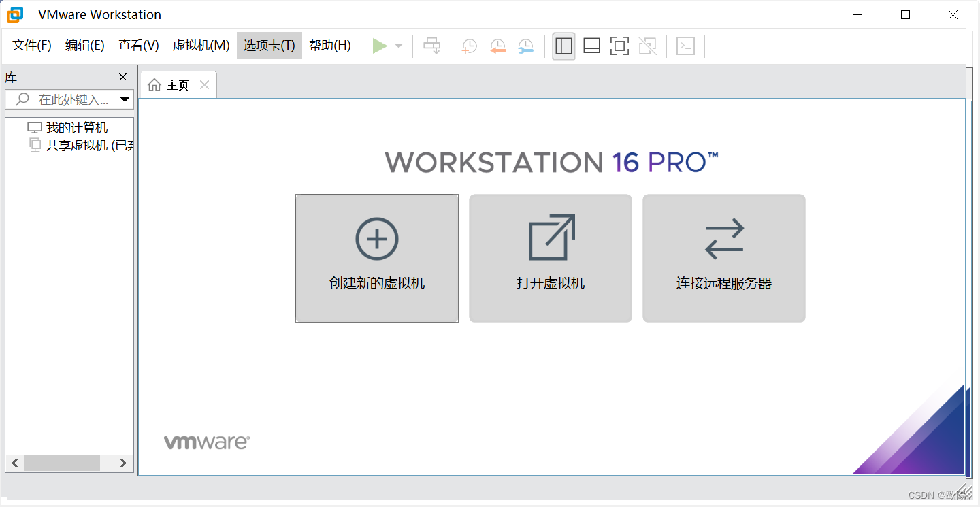Select 共享虚拟机 in library tree
980x507 pixels.
click(89, 145)
